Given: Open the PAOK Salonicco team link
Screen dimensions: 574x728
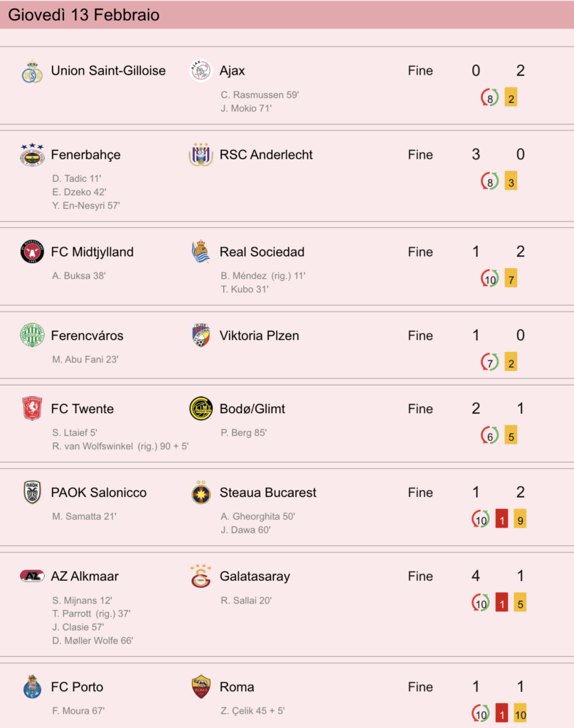Looking at the screenshot, I should point(98,493).
